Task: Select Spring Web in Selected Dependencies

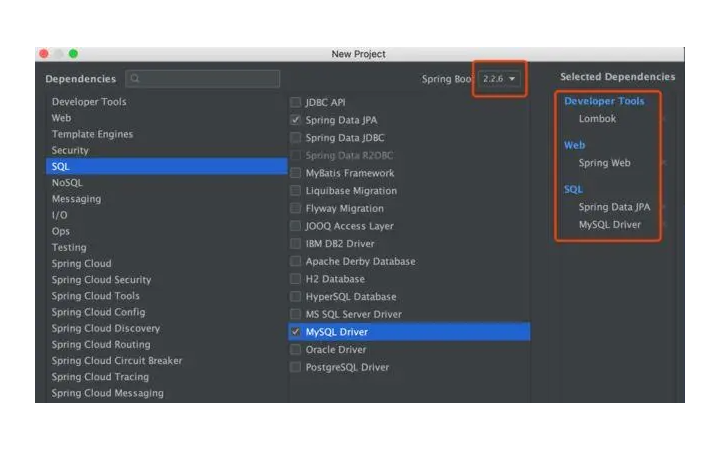Action: coord(604,163)
